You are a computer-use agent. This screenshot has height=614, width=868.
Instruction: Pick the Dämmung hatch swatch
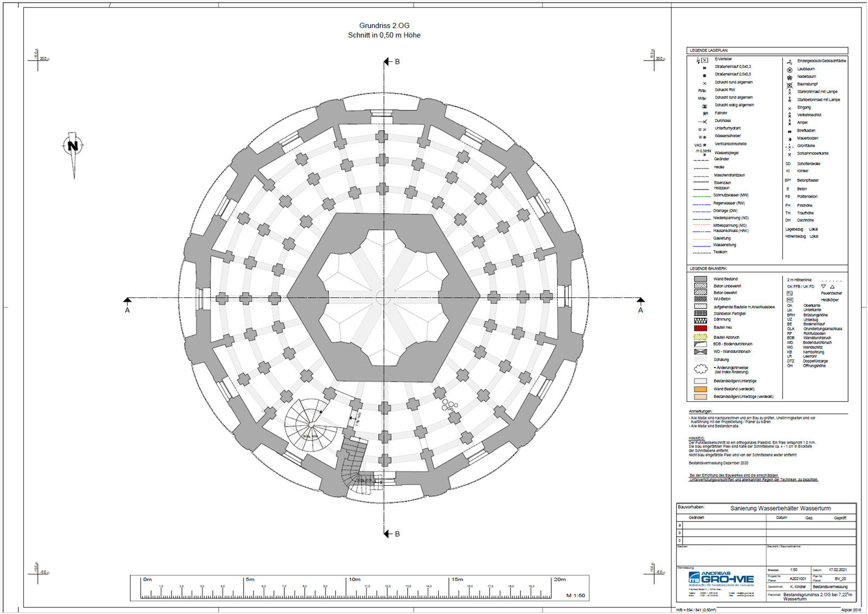(701, 321)
